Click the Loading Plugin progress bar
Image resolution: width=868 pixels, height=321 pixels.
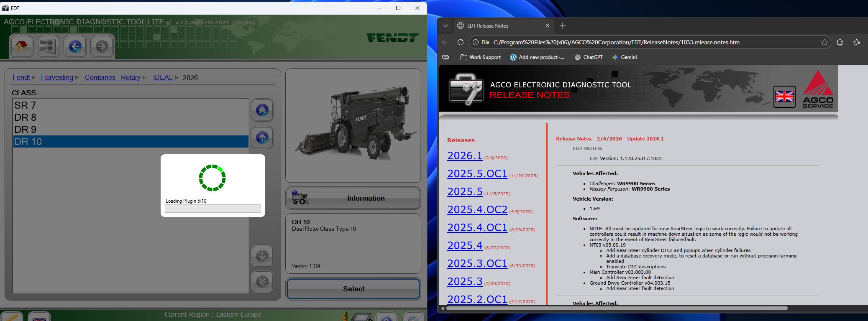tap(213, 209)
